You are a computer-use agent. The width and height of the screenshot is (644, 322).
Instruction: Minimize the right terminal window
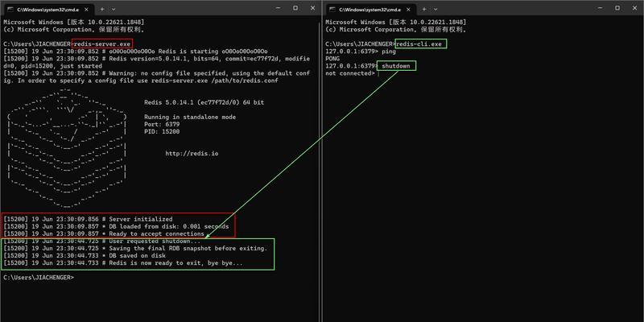pyautogui.click(x=600, y=8)
